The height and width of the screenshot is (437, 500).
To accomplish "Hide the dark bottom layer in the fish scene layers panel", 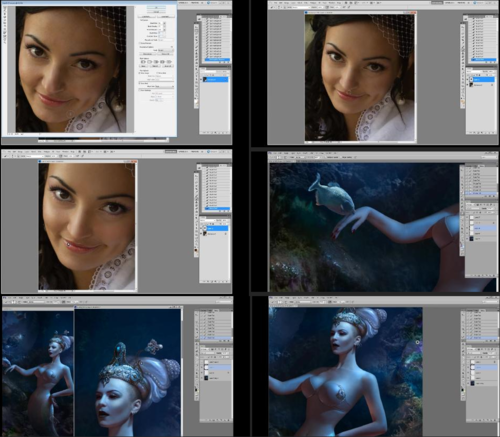I will click(467, 239).
